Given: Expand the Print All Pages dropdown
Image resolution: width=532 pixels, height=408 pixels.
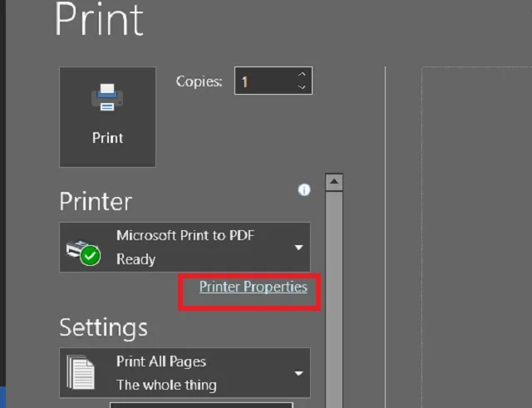Looking at the screenshot, I should 185,373.
